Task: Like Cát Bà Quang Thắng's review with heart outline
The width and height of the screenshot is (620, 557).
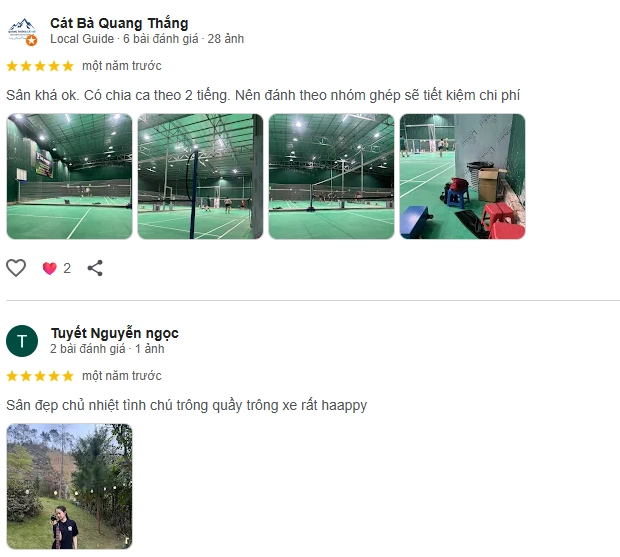Action: 16,268
